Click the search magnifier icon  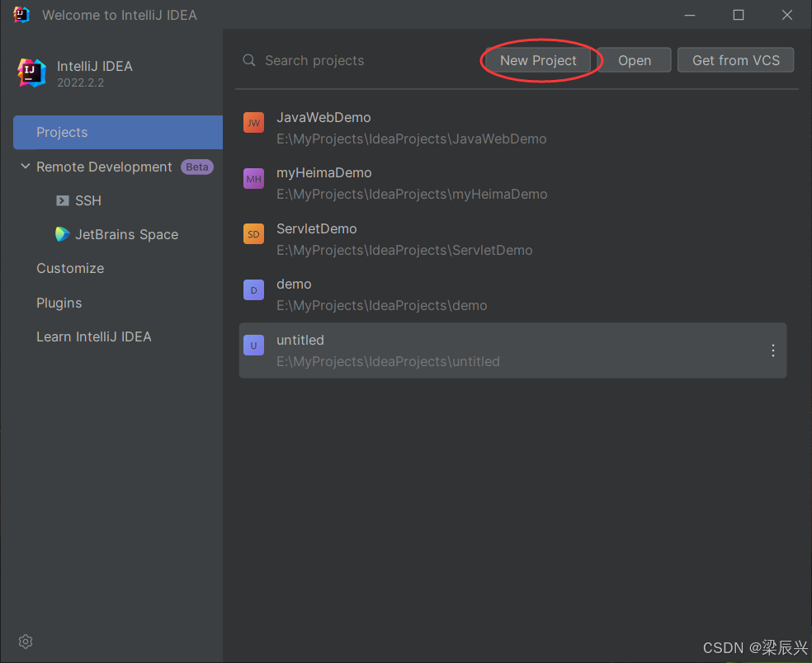249,60
